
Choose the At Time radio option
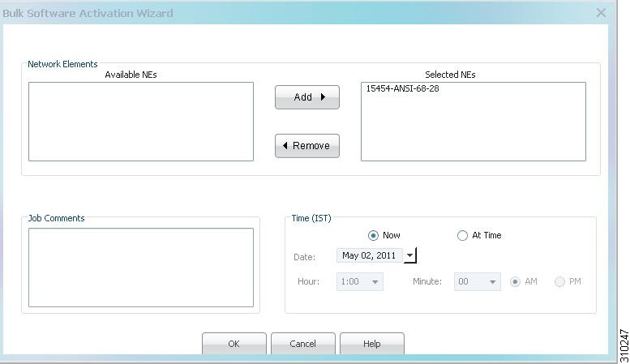(x=462, y=235)
